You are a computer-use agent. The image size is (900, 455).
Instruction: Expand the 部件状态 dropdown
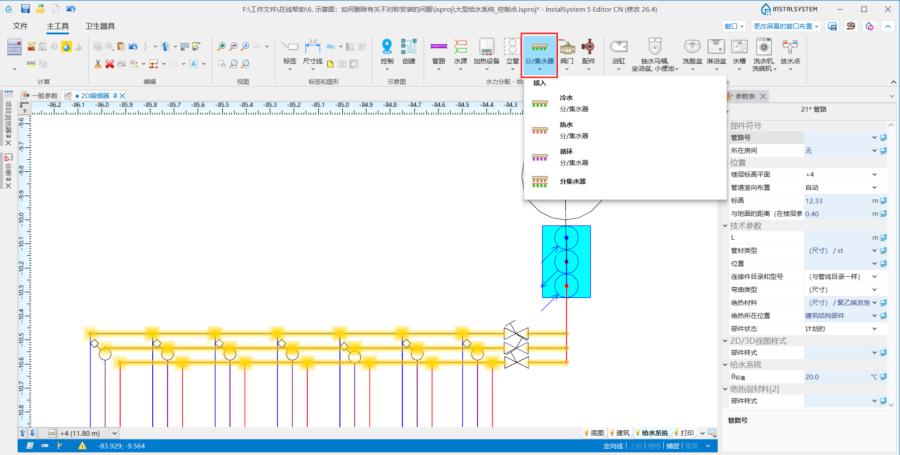pyautogui.click(x=873, y=328)
